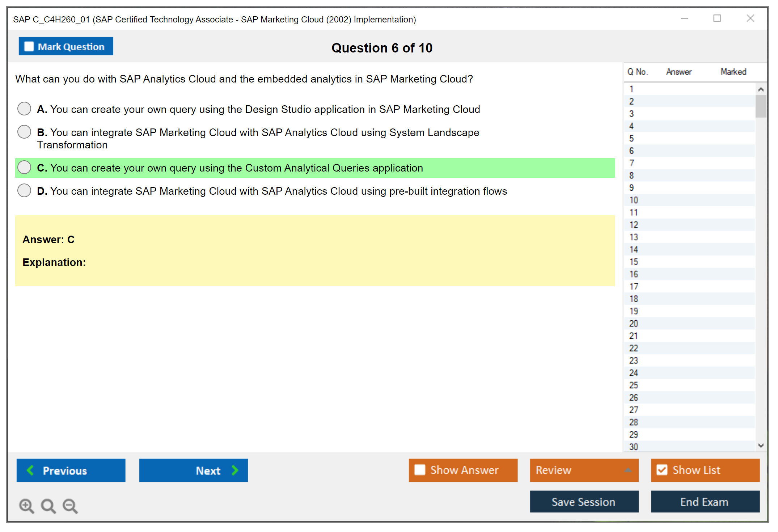Open the Review dropdown menu
This screenshot has width=778, height=532.
[x=628, y=470]
